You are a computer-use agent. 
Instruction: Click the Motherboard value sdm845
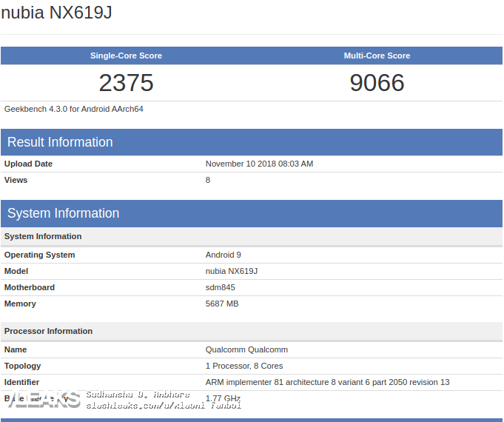click(221, 287)
